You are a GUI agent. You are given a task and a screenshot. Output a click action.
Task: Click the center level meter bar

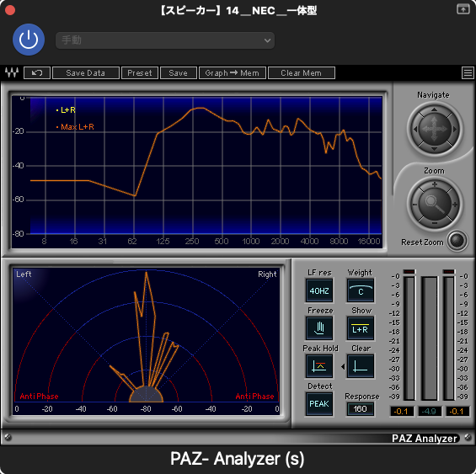430,338
